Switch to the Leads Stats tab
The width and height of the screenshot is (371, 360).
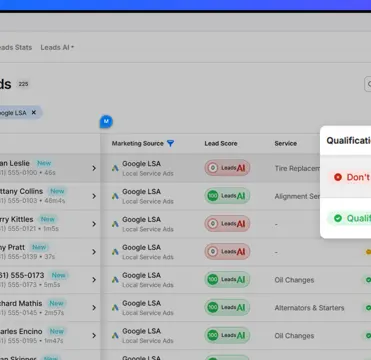(x=16, y=47)
